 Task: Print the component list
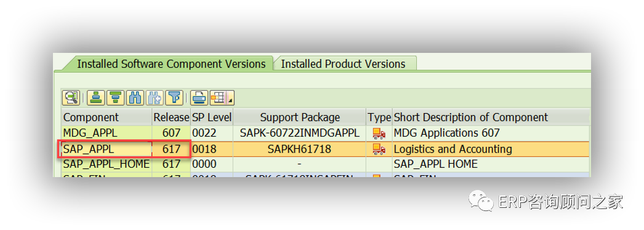199,98
